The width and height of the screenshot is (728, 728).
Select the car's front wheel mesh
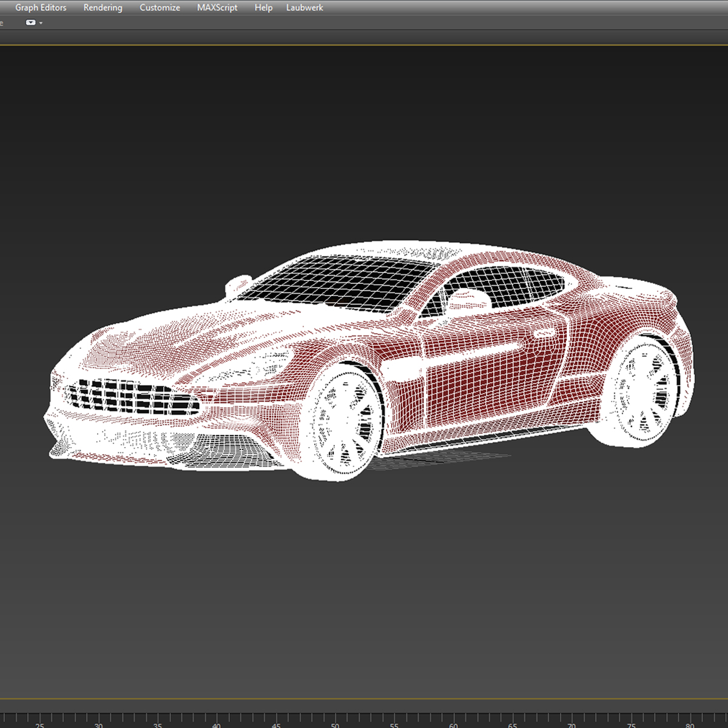[x=345, y=422]
